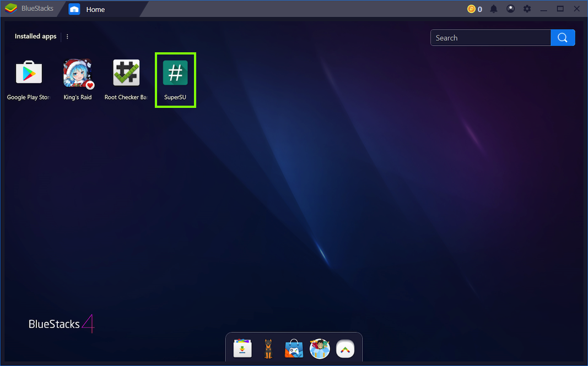This screenshot has width=588, height=366.
Task: Open the notifications bell
Action: 494,9
